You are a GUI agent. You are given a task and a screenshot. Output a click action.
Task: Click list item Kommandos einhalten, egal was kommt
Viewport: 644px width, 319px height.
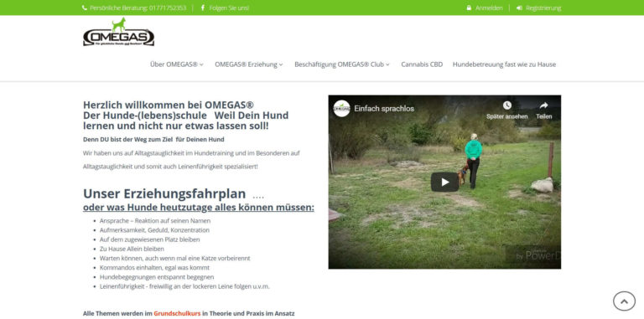(154, 268)
